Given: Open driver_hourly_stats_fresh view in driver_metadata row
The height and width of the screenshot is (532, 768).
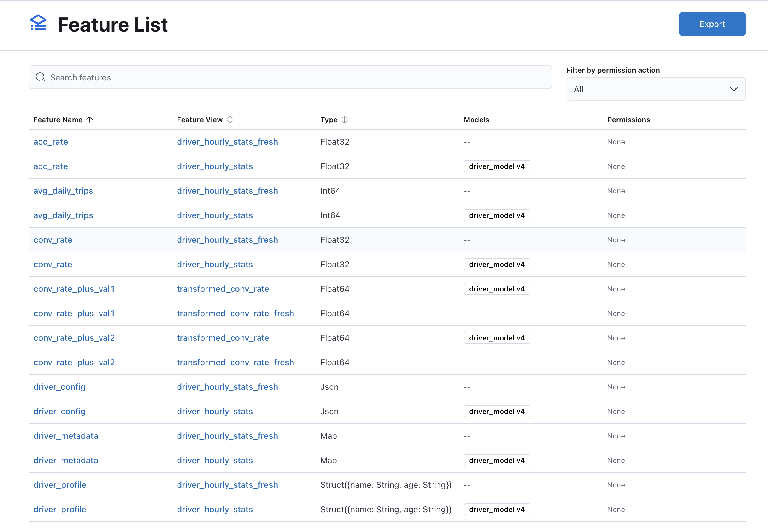Looking at the screenshot, I should tap(227, 436).
